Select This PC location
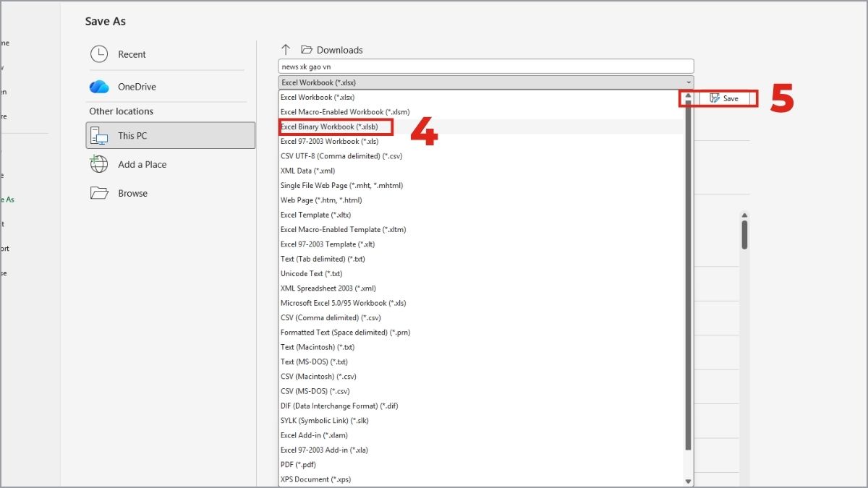 click(170, 135)
